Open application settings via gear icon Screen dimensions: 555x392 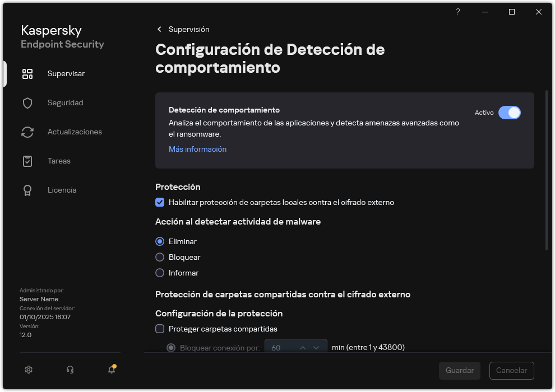click(28, 370)
